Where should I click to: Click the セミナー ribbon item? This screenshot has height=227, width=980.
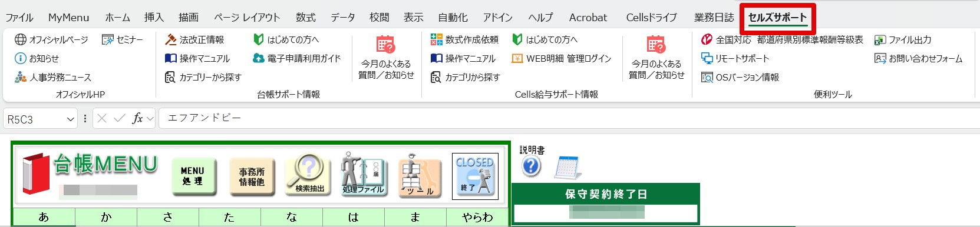tap(122, 39)
